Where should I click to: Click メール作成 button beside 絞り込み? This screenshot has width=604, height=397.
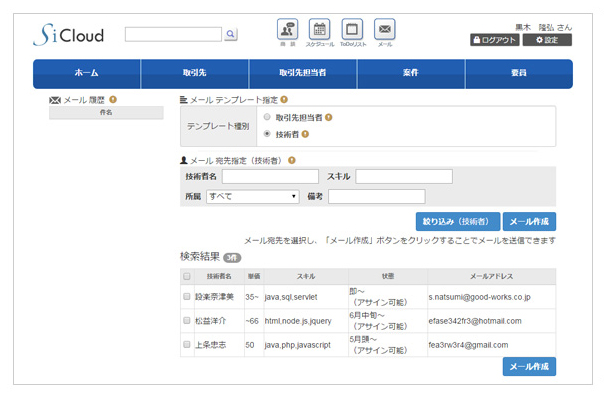click(529, 221)
